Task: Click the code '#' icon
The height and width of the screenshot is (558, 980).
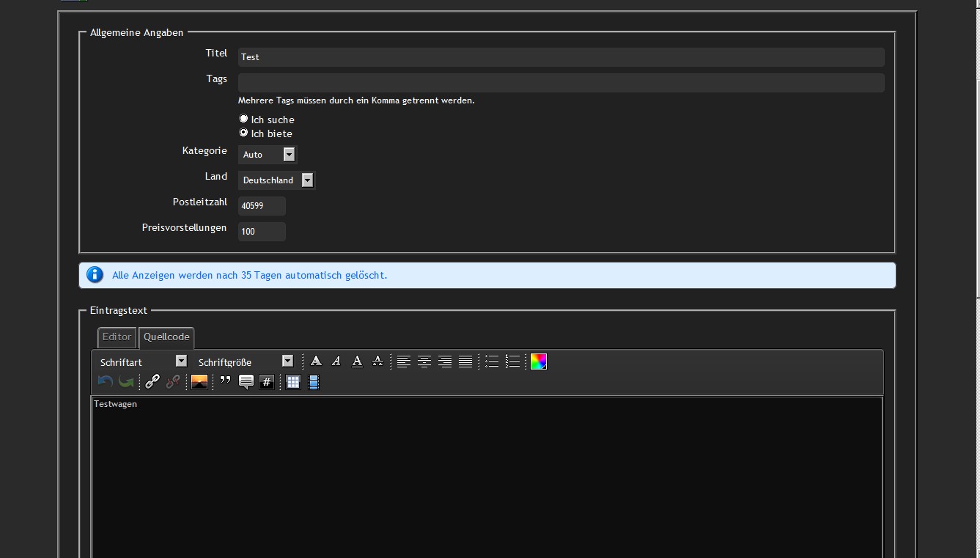Action: 267,382
